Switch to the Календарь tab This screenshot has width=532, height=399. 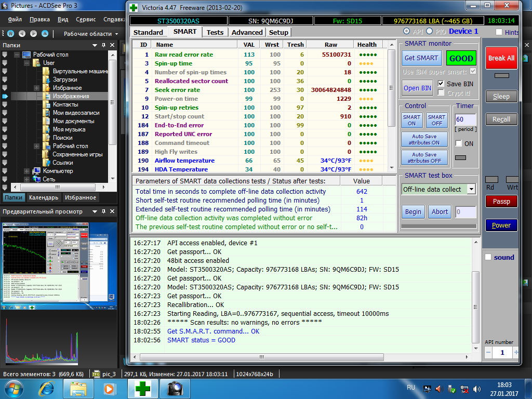(x=44, y=197)
